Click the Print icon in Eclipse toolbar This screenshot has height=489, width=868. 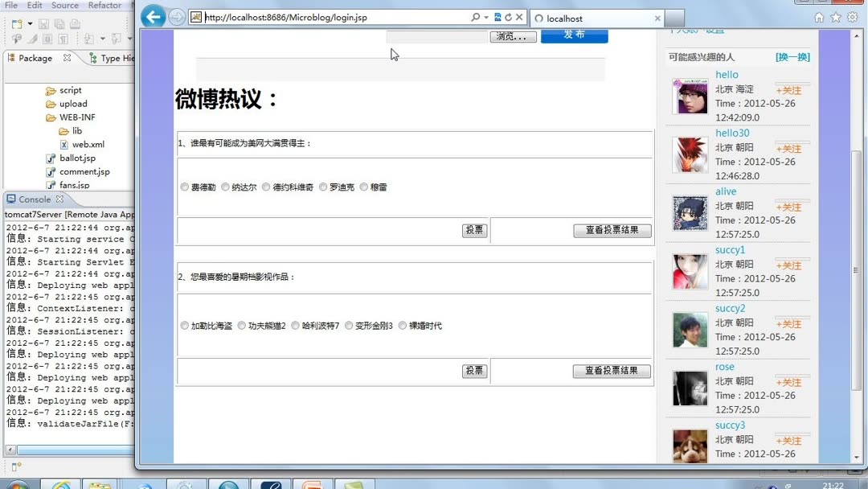75,24
